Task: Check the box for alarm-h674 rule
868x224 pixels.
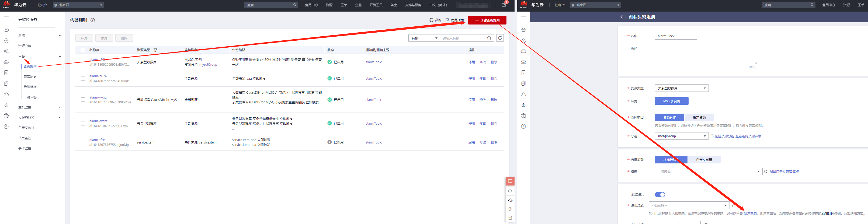Action: pos(83,79)
